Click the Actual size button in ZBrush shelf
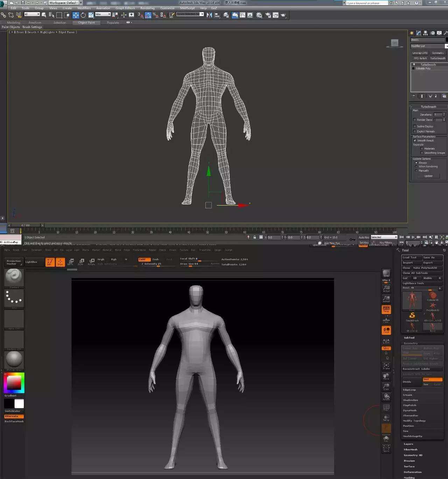The height and width of the screenshot is (479, 448). (x=386, y=289)
